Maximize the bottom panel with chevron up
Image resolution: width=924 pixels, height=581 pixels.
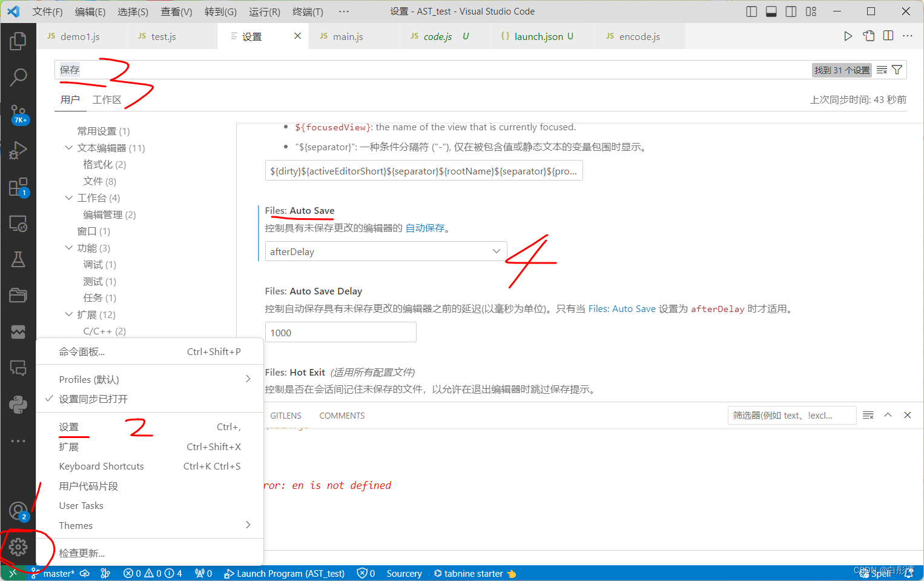pyautogui.click(x=888, y=415)
